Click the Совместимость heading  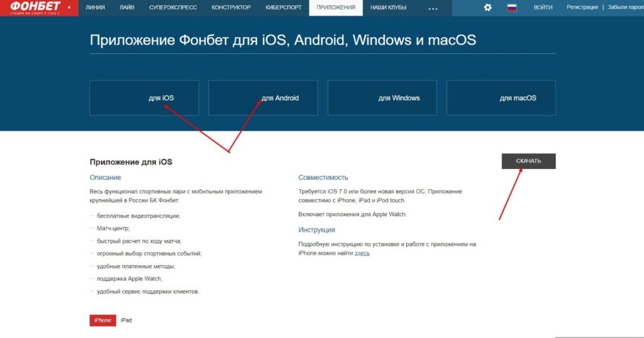(x=323, y=178)
